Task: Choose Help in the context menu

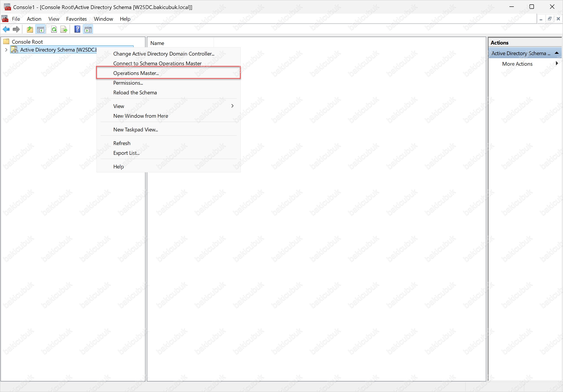Action: coord(168,166)
